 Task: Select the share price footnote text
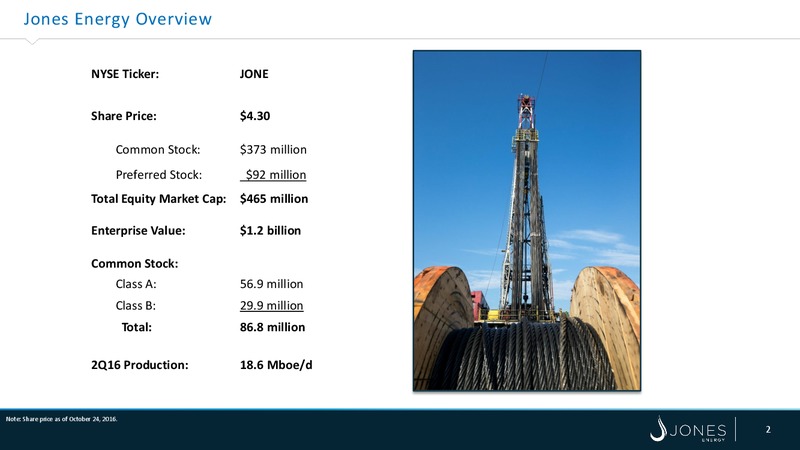(x=61, y=419)
